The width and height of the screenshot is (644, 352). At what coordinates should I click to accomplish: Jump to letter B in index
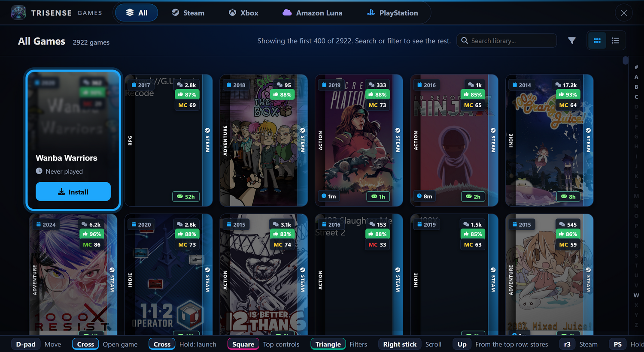636,87
